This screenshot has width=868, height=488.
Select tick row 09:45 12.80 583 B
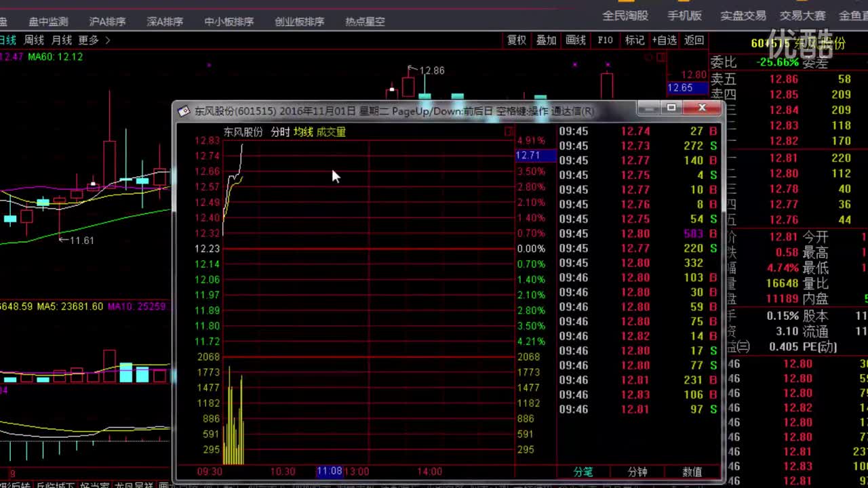point(638,234)
